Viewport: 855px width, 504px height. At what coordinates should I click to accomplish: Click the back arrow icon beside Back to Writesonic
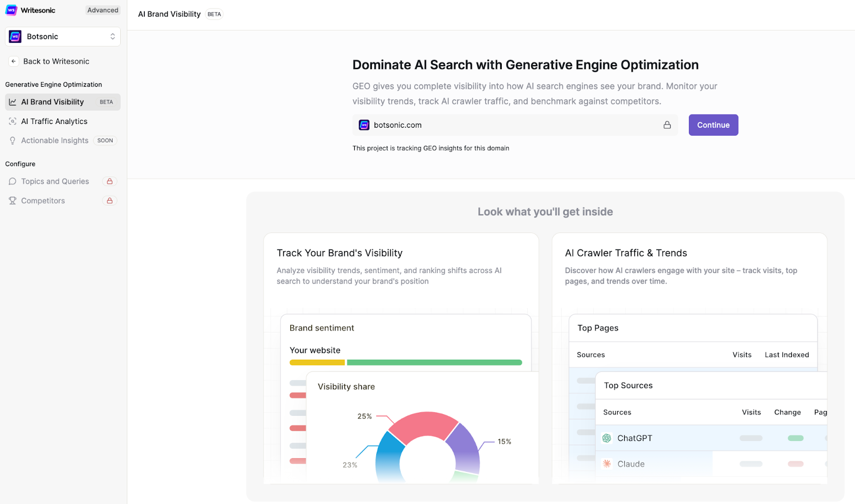[x=14, y=61]
